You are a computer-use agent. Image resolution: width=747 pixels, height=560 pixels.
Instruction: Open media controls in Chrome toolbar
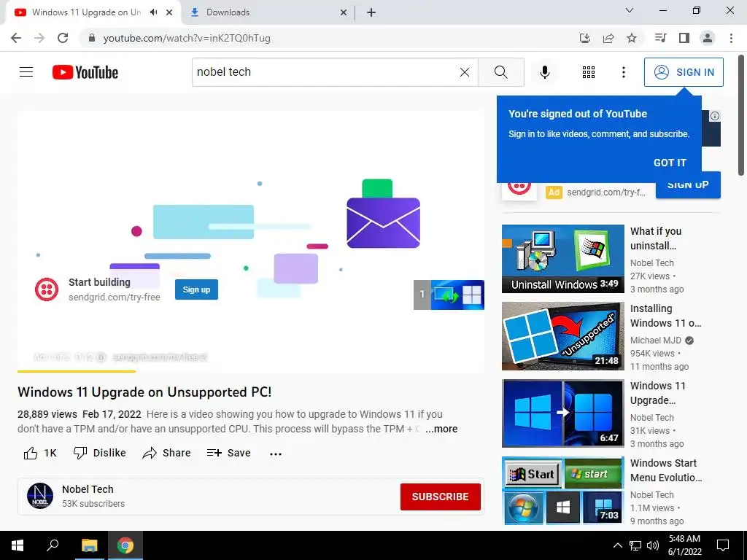[660, 38]
